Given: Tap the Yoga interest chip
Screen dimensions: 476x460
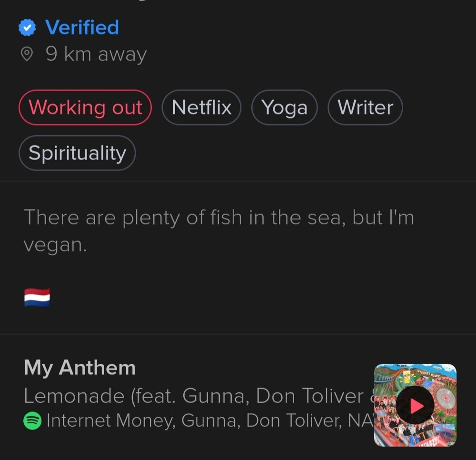Looking at the screenshot, I should tap(285, 108).
